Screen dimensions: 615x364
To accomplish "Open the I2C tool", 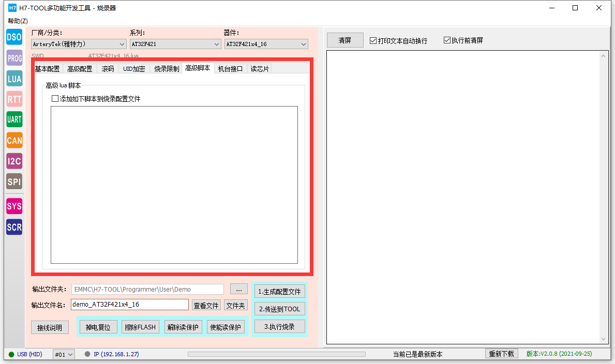I will (x=14, y=161).
